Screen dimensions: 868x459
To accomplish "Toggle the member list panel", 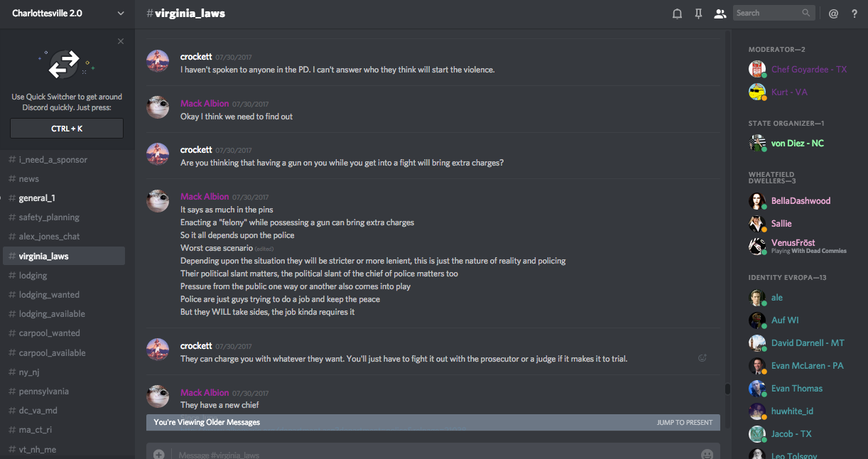I will [720, 13].
